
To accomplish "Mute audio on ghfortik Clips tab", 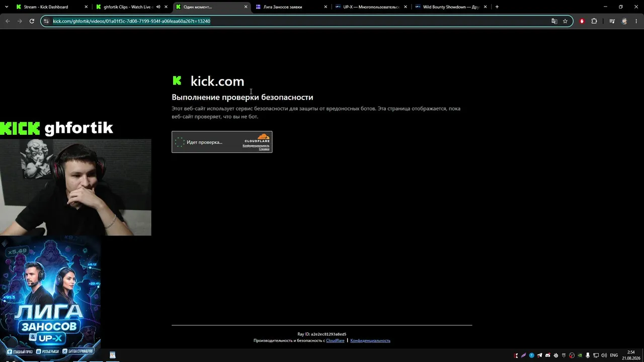I will (158, 7).
